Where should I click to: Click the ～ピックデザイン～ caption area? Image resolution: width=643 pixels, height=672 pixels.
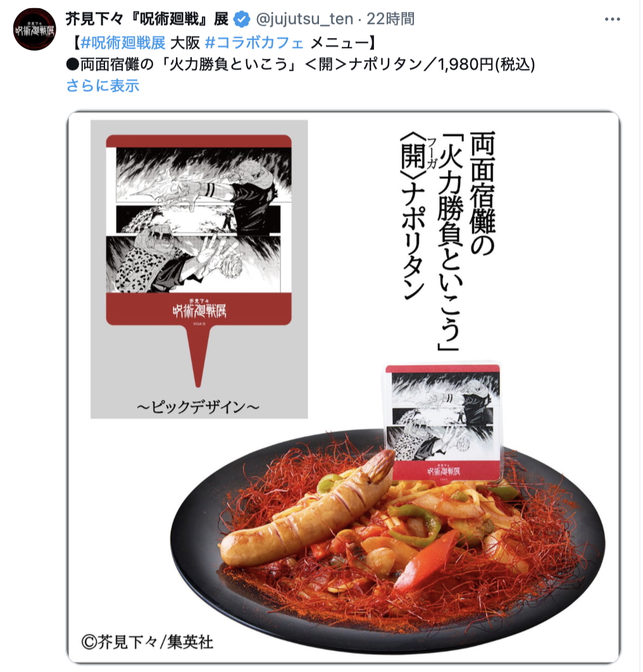click(x=198, y=407)
